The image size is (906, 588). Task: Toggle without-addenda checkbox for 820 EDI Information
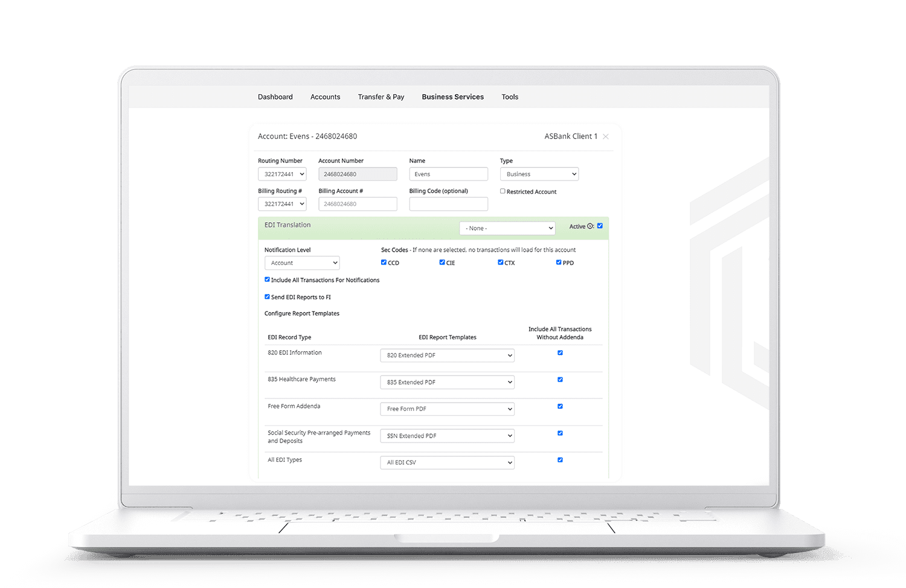tap(560, 353)
